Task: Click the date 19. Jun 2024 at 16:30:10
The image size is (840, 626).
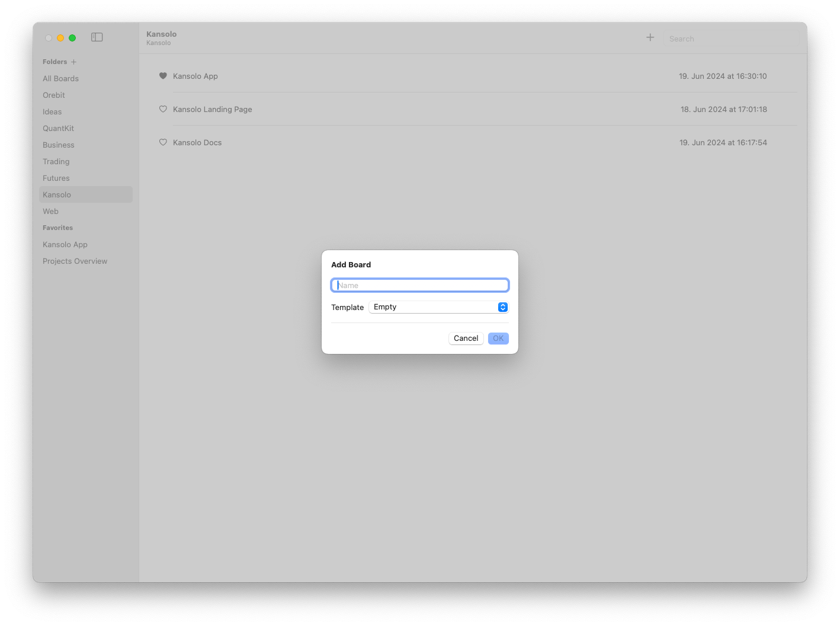Action: [x=723, y=76]
